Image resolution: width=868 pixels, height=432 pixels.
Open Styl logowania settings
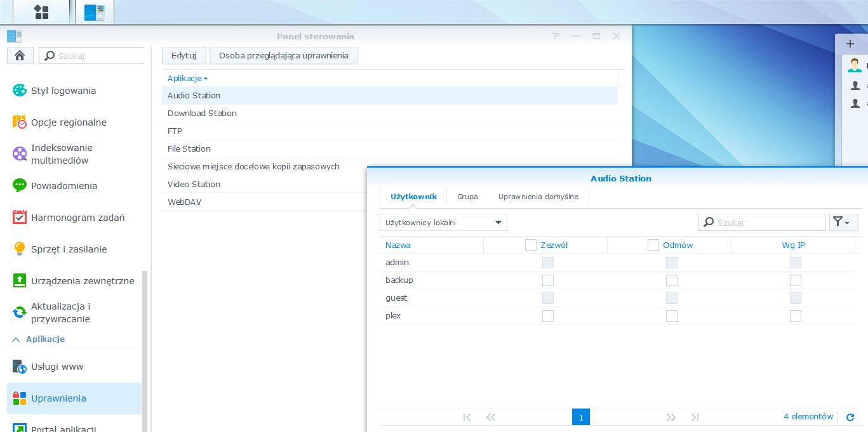point(74,91)
